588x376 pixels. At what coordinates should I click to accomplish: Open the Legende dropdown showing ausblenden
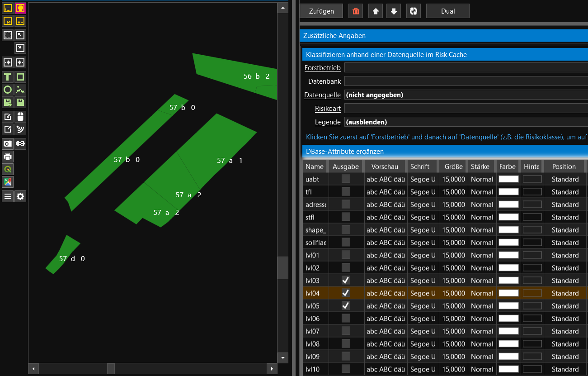click(x=466, y=122)
